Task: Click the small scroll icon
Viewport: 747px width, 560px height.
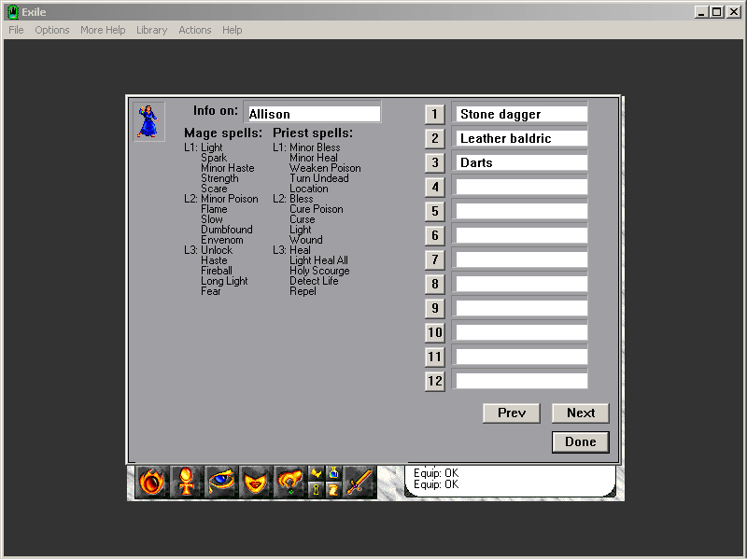Action: tap(333, 490)
